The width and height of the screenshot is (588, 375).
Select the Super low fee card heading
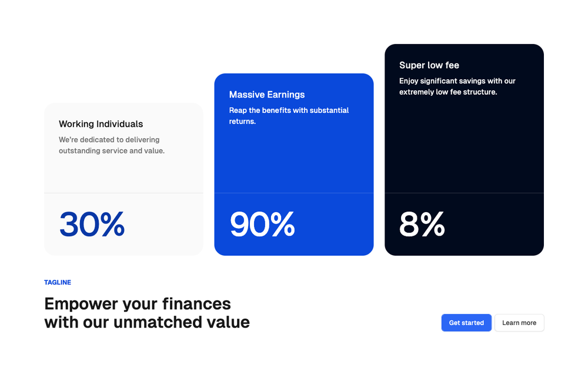point(429,65)
